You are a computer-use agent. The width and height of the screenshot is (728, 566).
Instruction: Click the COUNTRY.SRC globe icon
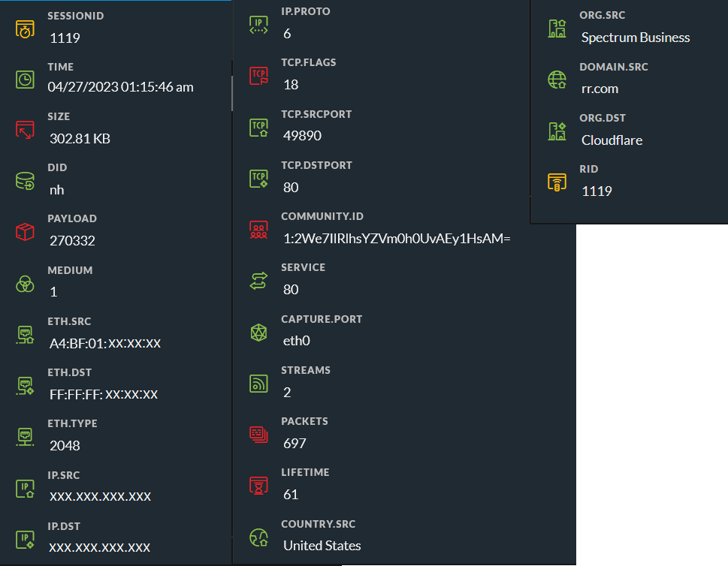point(258,537)
